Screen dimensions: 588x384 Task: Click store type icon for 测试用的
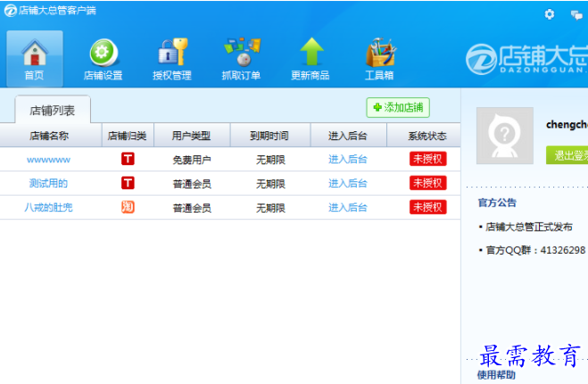click(128, 183)
